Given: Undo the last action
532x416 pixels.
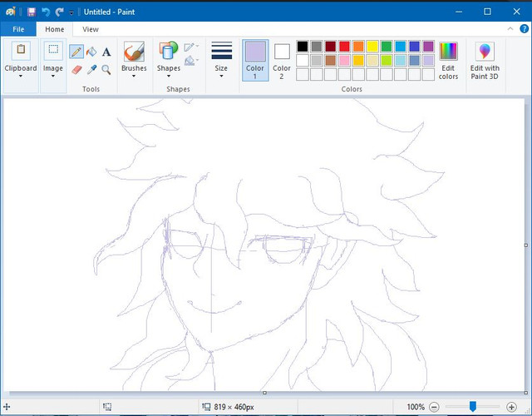Looking at the screenshot, I should tap(46, 12).
